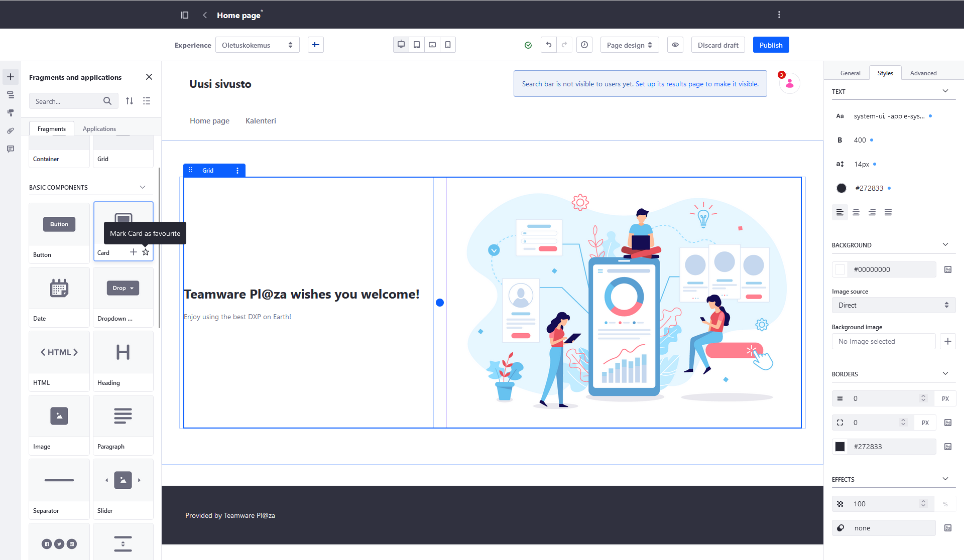
Task: Open the user avatar with notifications
Action: (790, 83)
